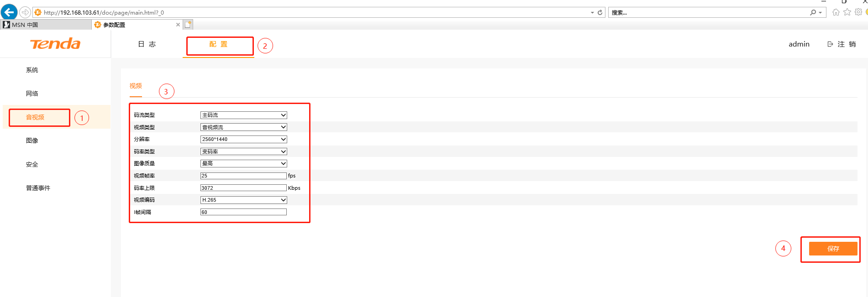Click the refresh icon in address bar

point(600,13)
